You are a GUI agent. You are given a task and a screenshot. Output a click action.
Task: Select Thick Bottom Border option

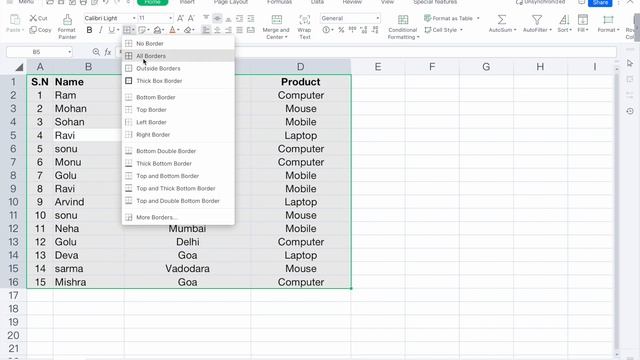click(178, 163)
